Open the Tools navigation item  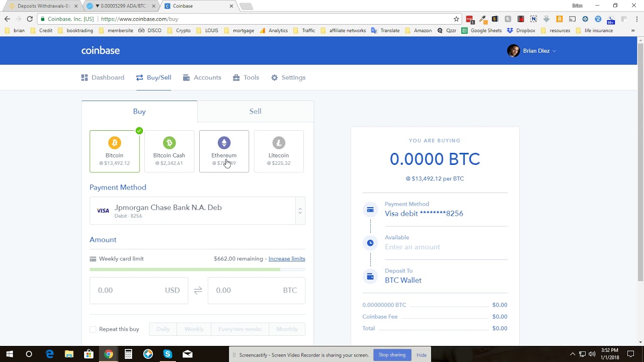click(x=246, y=77)
